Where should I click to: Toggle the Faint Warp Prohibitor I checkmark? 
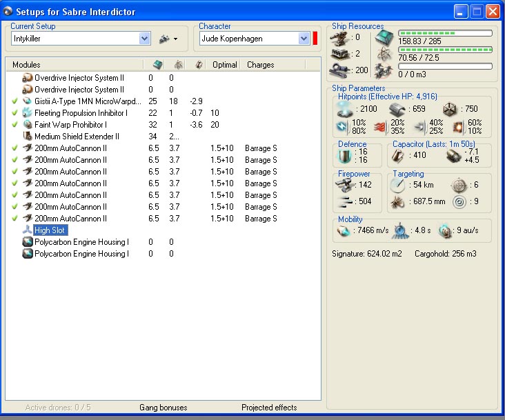coord(14,125)
